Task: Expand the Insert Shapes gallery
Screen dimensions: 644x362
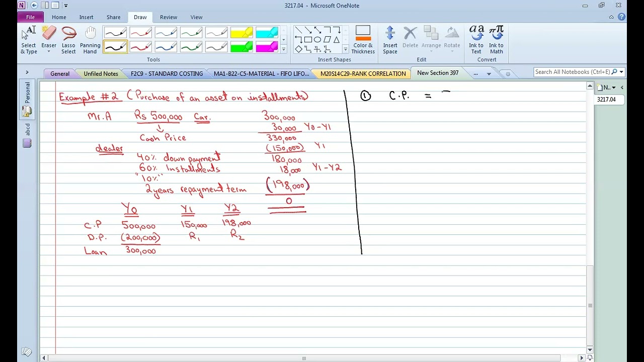Action: coord(345,49)
